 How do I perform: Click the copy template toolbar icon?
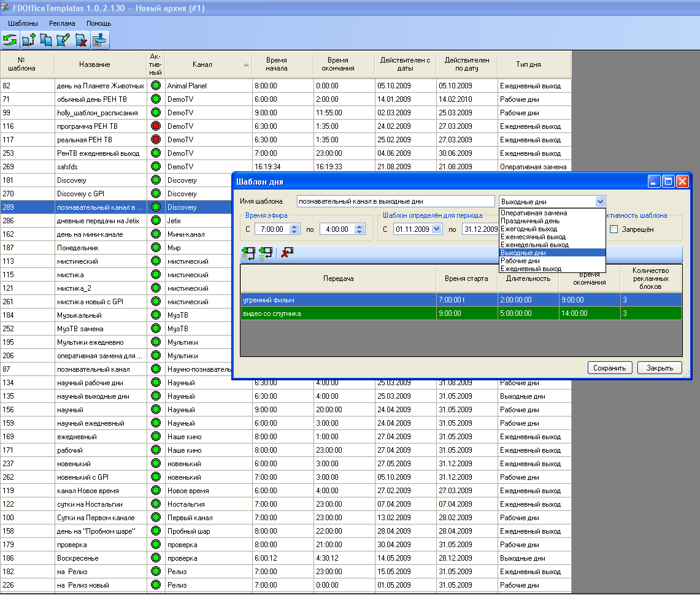46,40
